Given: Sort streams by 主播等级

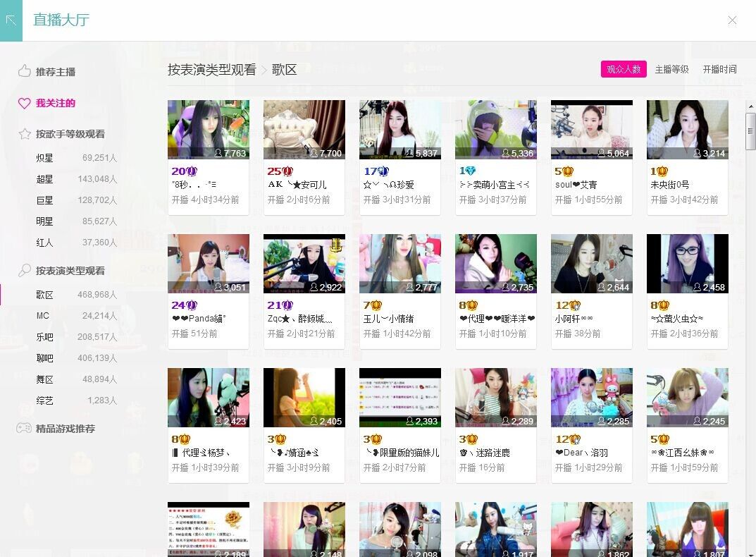Looking at the screenshot, I should coord(671,69).
